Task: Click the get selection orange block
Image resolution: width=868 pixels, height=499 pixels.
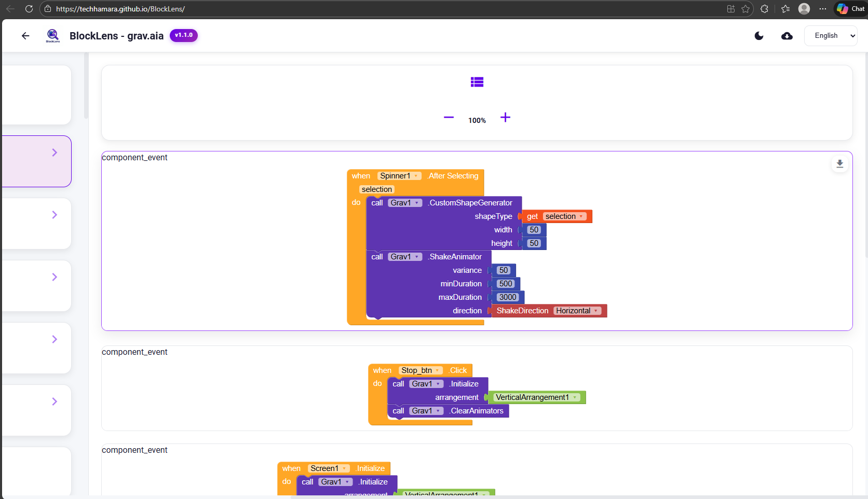Action: (532, 217)
